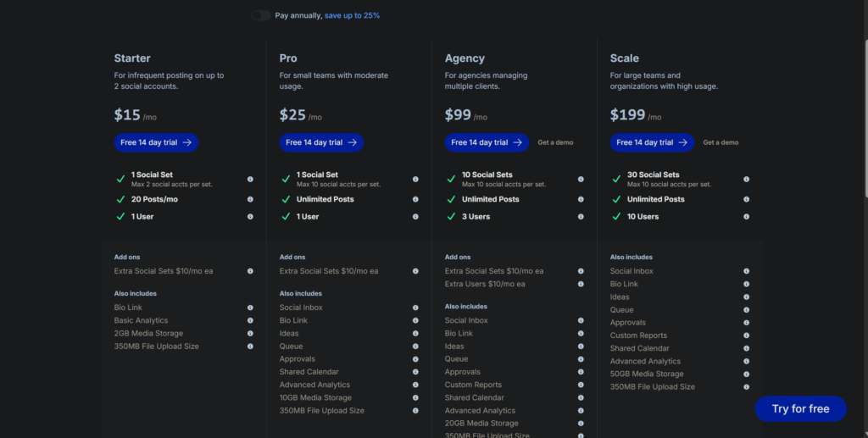This screenshot has height=438, width=868.
Task: Click info icon beside Scale 10 Users
Action: pyautogui.click(x=746, y=217)
